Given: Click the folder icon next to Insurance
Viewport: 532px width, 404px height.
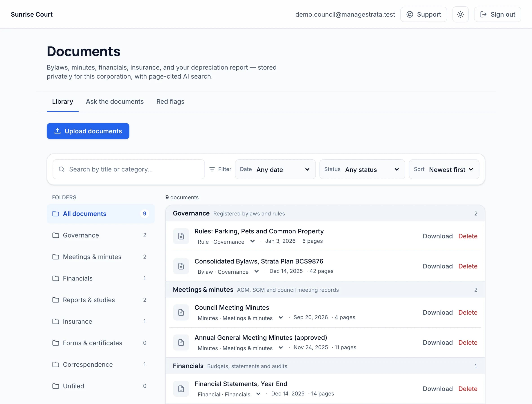Looking at the screenshot, I should coord(56,321).
